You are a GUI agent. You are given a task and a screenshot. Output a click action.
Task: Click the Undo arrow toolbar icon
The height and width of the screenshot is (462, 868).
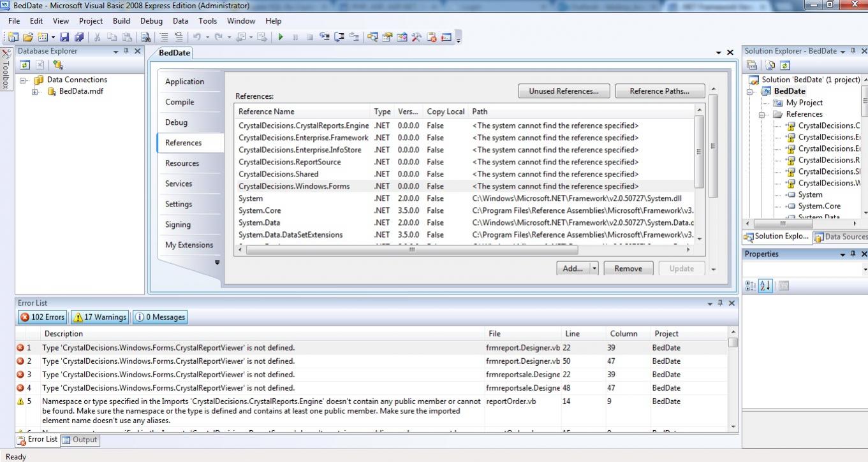196,37
